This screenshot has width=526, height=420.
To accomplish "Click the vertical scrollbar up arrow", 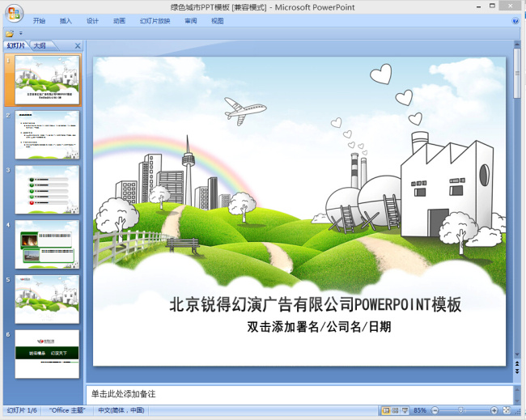I will (x=517, y=45).
